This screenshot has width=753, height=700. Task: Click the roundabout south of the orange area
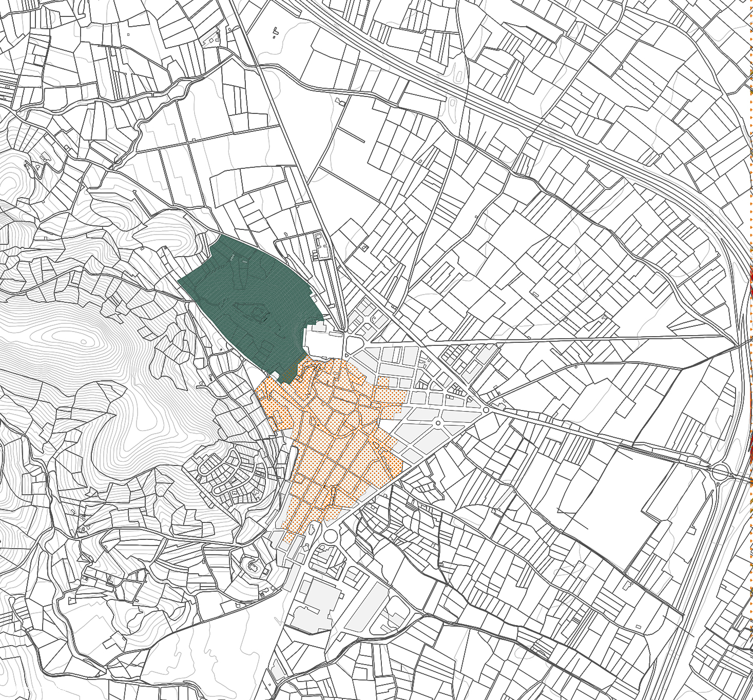tap(330, 536)
